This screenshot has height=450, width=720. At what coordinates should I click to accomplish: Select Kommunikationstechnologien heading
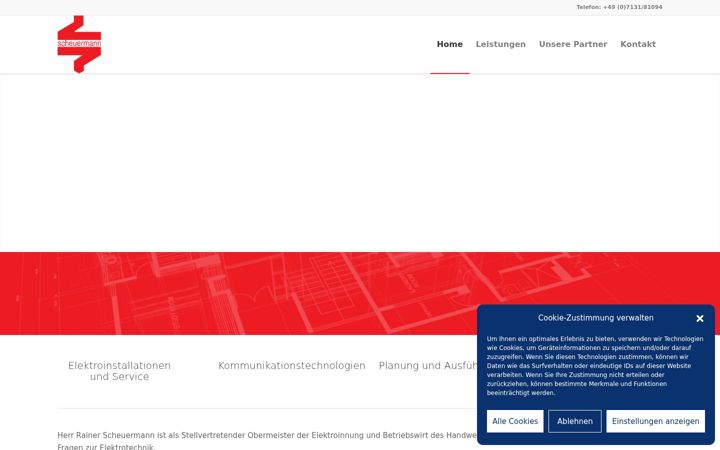point(292,366)
